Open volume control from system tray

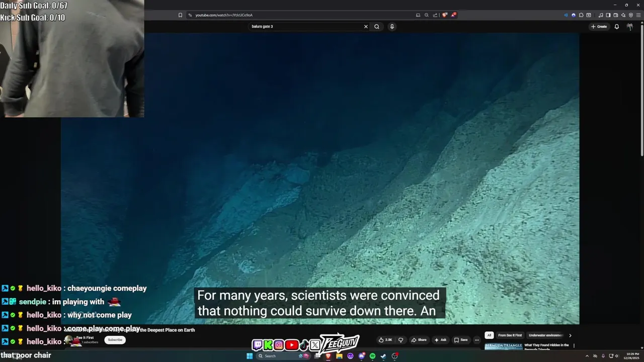point(617,356)
